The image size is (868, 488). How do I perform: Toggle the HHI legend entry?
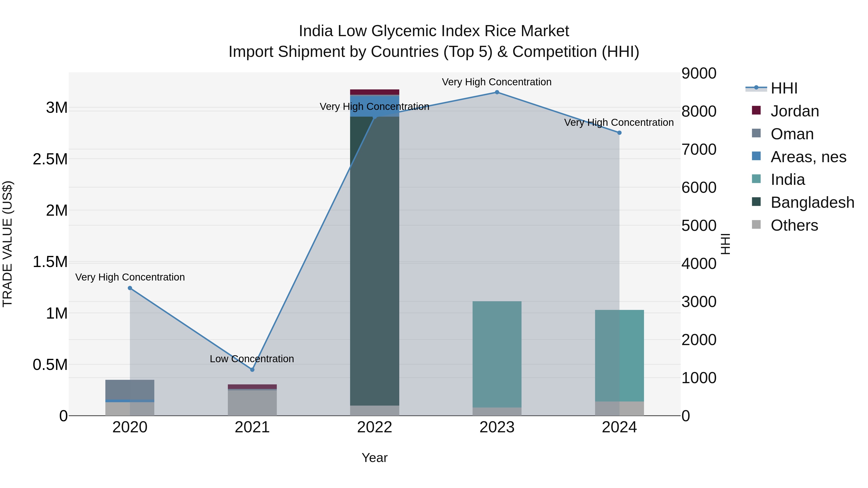click(x=772, y=88)
